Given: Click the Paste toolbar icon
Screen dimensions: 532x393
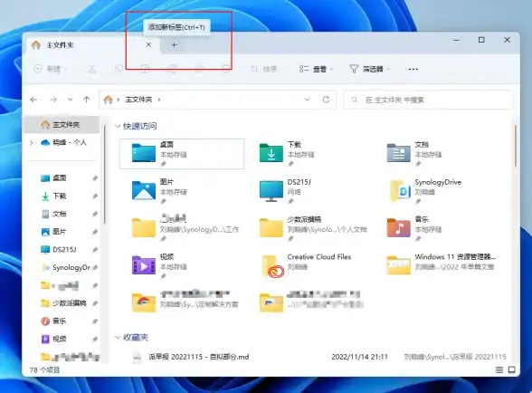Looking at the screenshot, I should pos(145,69).
